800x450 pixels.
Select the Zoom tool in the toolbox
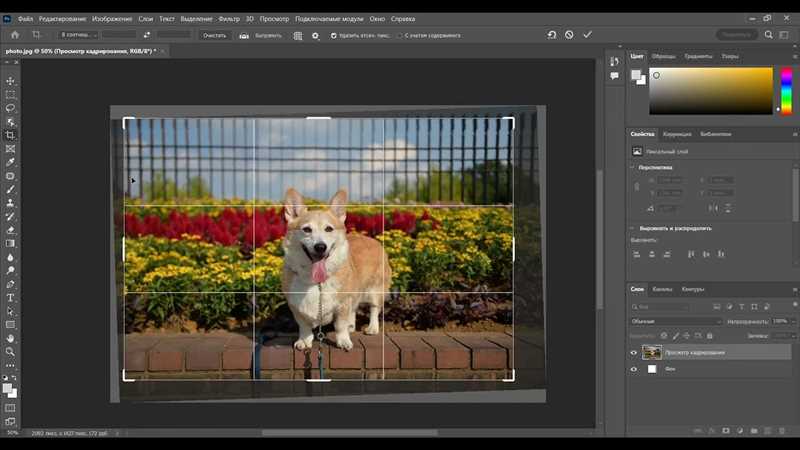pyautogui.click(x=10, y=352)
